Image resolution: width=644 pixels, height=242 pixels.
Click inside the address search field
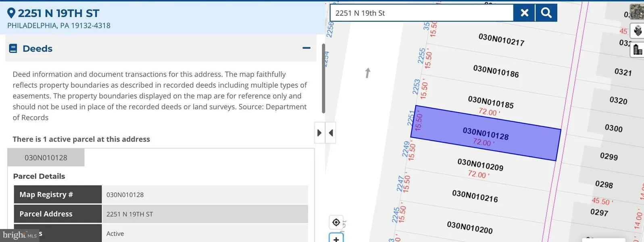(x=421, y=13)
